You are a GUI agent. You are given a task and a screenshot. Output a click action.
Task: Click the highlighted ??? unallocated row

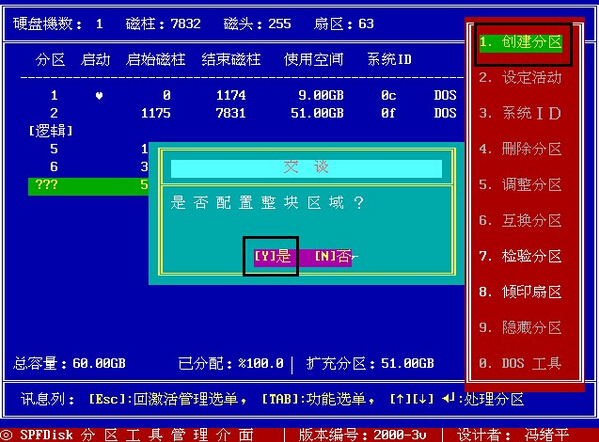[x=88, y=186]
